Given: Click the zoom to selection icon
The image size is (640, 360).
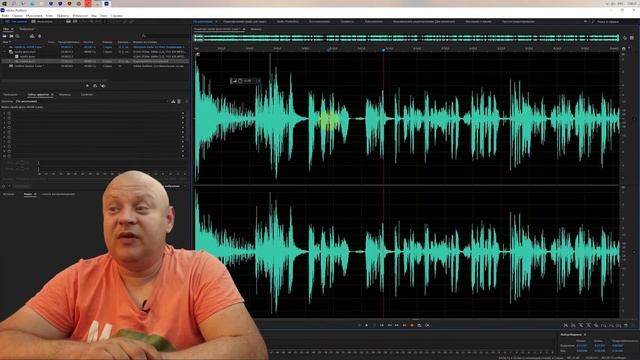Looking at the screenshot, I should [619, 325].
